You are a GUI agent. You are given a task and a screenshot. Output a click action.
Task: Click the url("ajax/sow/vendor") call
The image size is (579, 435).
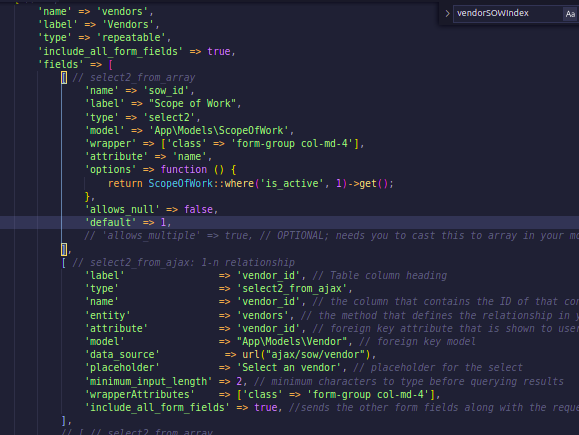[x=306, y=354]
